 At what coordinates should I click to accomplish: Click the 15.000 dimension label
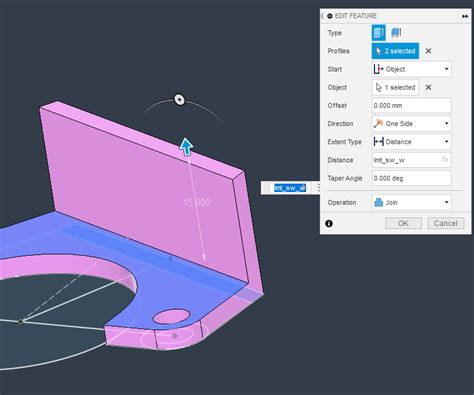[197, 202]
